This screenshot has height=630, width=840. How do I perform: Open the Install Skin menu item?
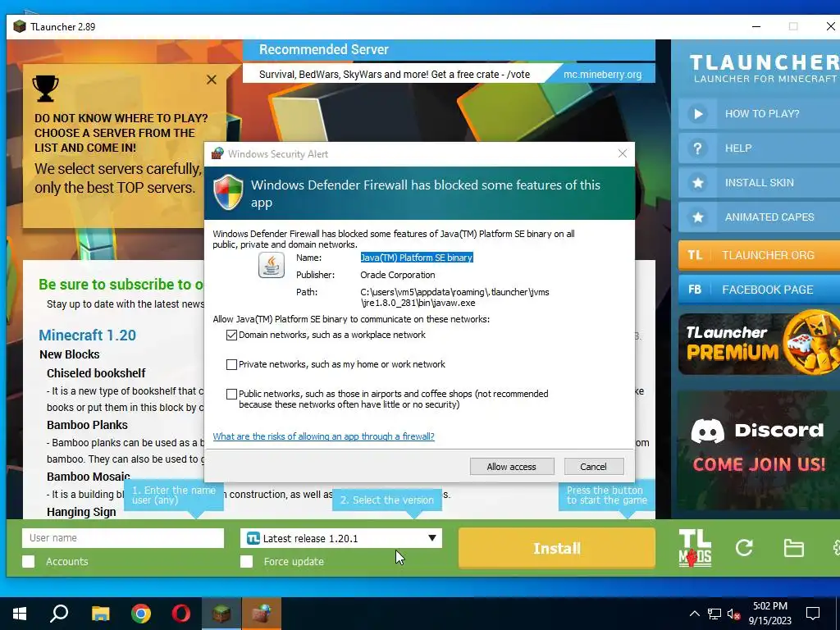pos(759,183)
